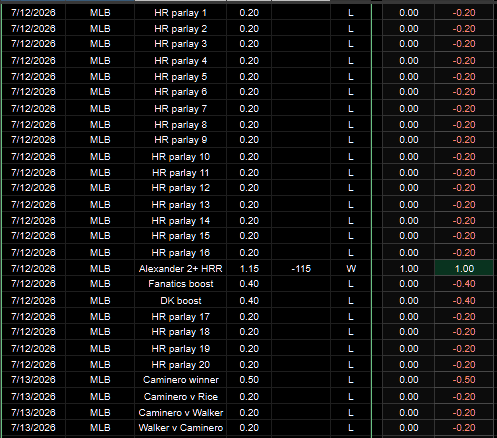Screen dimensions: 497x438
Task: Select the 1.15 stake cell
Action: point(249,269)
